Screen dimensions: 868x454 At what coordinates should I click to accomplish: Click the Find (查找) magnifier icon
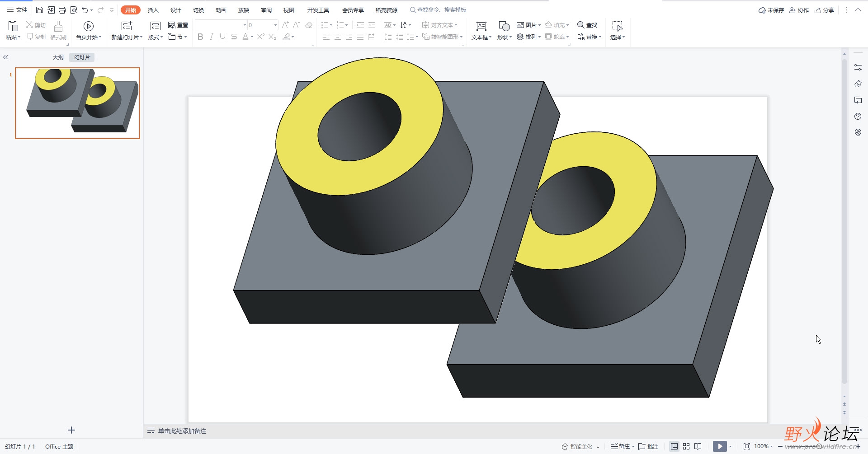pos(581,25)
